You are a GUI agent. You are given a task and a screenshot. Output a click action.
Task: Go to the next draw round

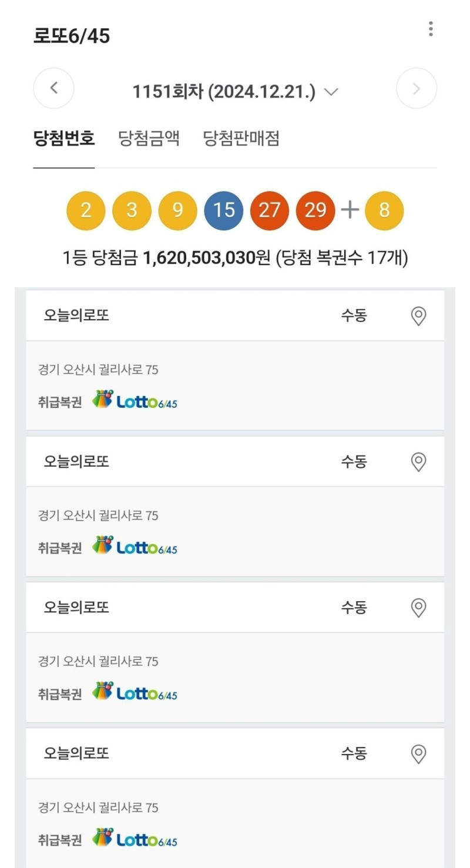coord(417,89)
